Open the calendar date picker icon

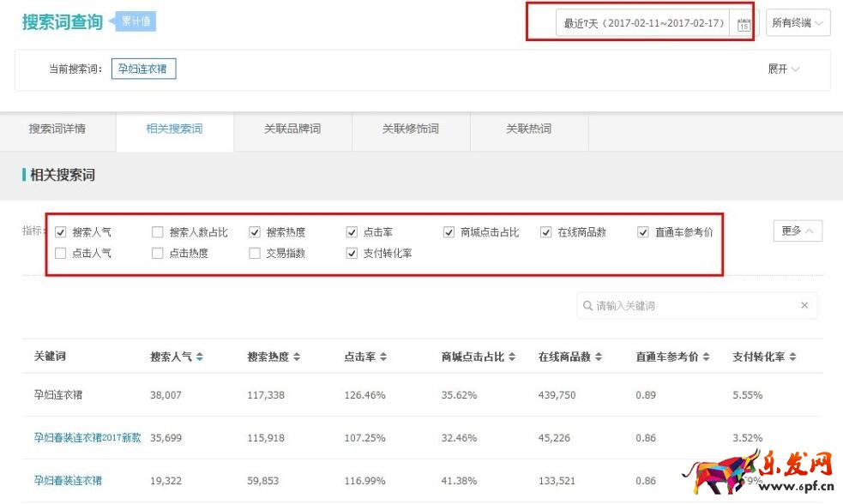pos(744,24)
